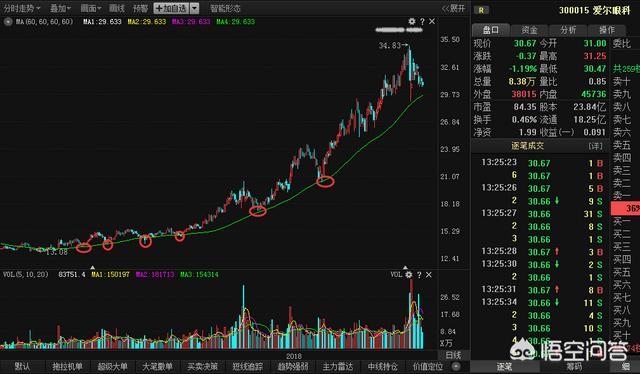
Task: Click 最低 value 30.47
Action: tap(595, 69)
